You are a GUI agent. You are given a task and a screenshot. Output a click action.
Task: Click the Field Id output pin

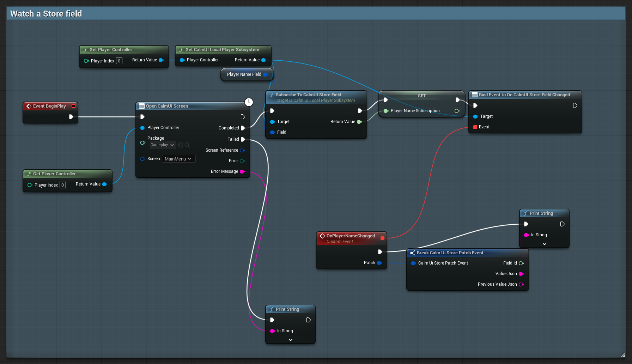point(521,263)
